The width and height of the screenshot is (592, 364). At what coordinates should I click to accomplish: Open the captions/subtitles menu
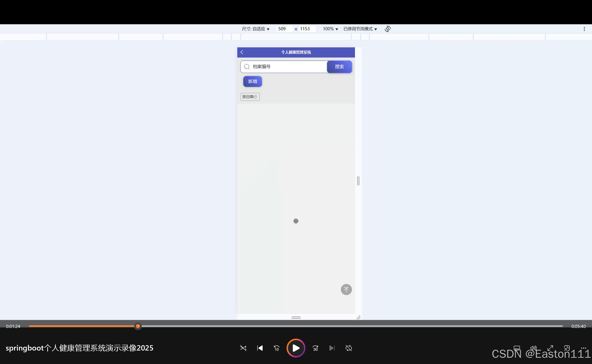pos(517,348)
